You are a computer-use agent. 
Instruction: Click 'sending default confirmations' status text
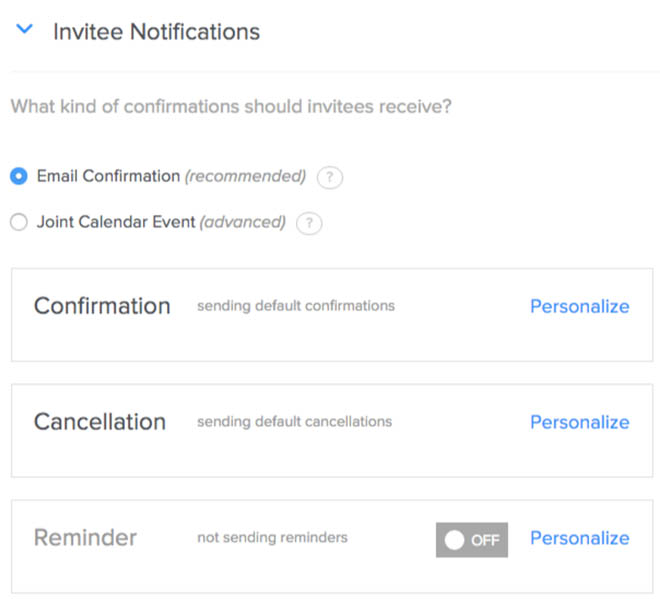pyautogui.click(x=296, y=306)
